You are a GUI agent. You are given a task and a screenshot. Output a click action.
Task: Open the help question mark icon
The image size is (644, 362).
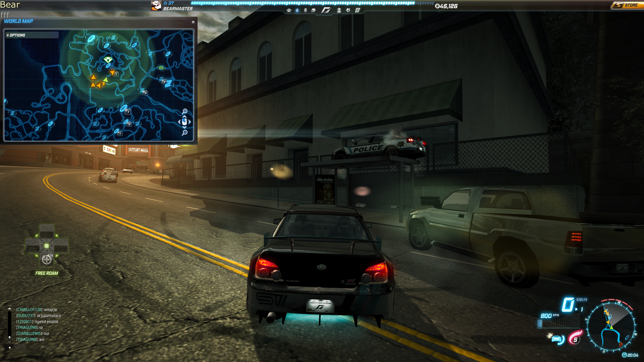358,10
